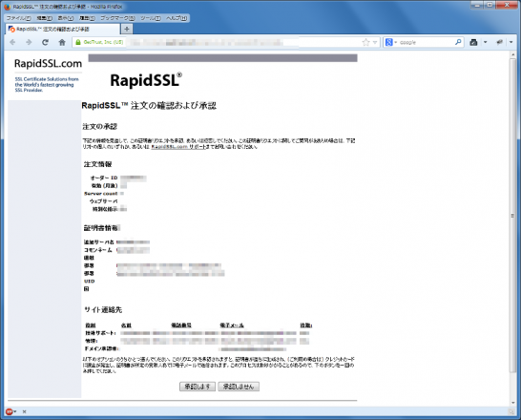Click the Server count label
This screenshot has width=521, height=420.
(x=101, y=194)
